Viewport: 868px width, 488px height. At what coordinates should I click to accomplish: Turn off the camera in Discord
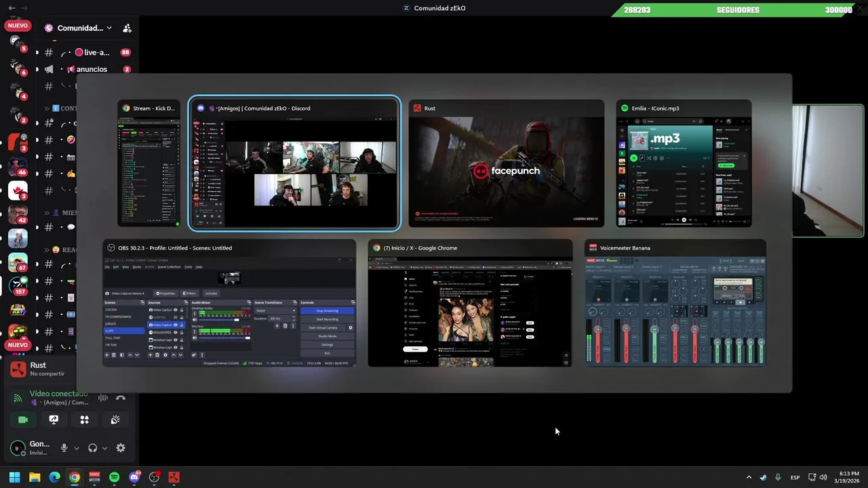tap(22, 420)
